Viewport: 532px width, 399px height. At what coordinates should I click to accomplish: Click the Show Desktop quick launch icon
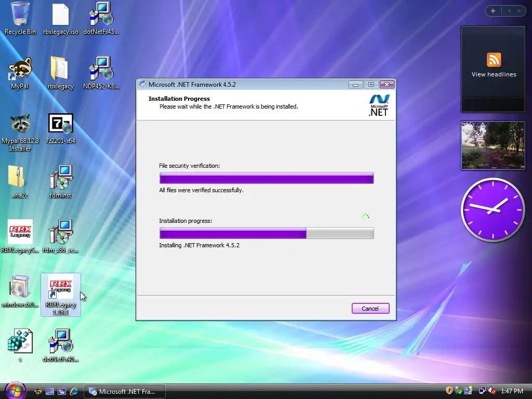tap(50, 392)
